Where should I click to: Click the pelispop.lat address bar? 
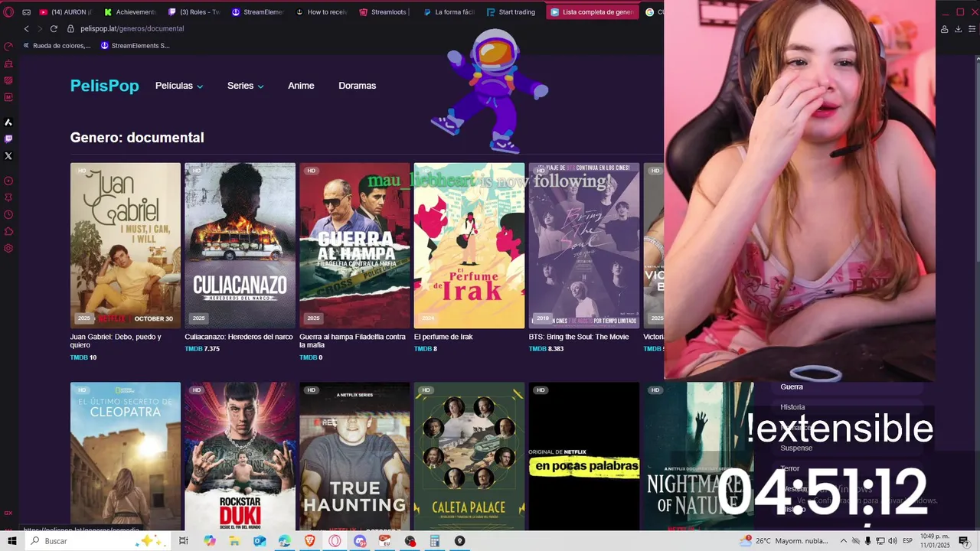click(x=132, y=28)
